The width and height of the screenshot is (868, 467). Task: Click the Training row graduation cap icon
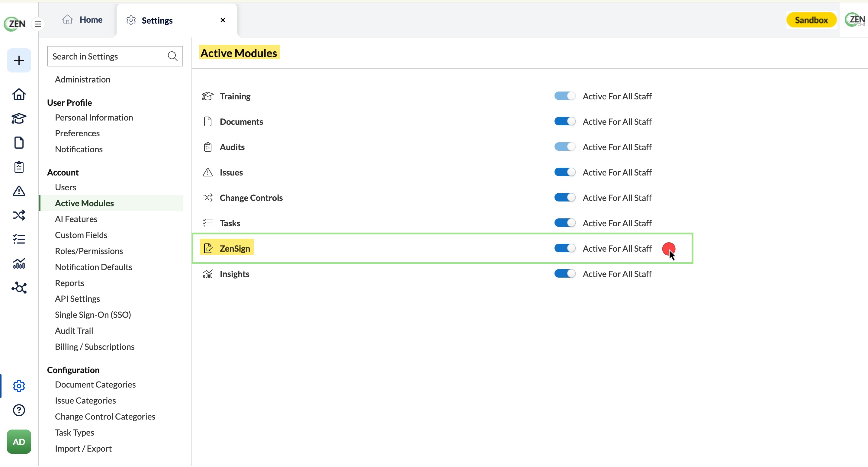[207, 96]
